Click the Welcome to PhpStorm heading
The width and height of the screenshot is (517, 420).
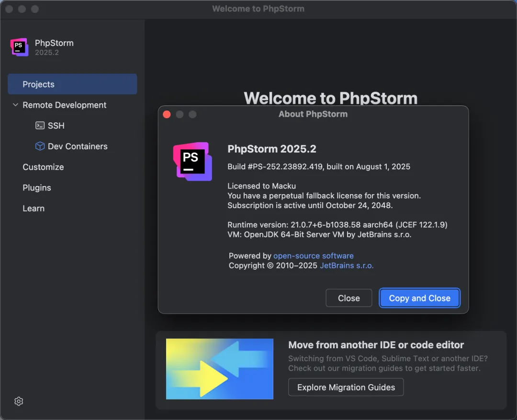pyautogui.click(x=330, y=98)
